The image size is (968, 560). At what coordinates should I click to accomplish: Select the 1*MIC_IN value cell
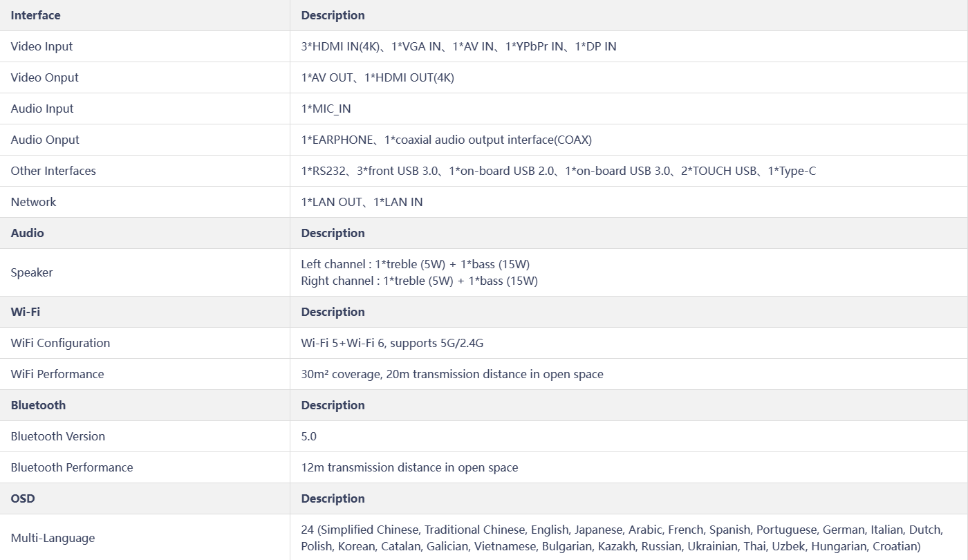[326, 109]
